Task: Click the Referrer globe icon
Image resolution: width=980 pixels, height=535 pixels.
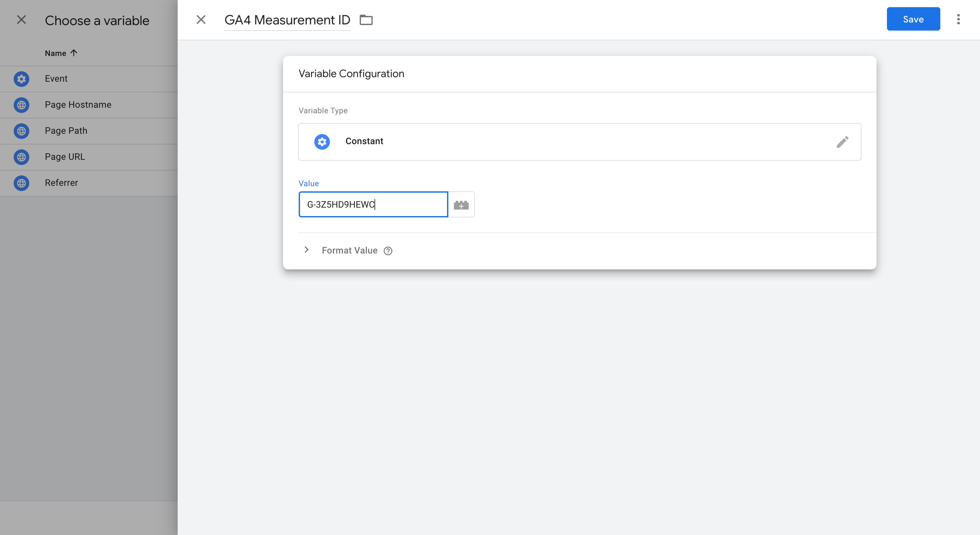Action: tap(21, 183)
